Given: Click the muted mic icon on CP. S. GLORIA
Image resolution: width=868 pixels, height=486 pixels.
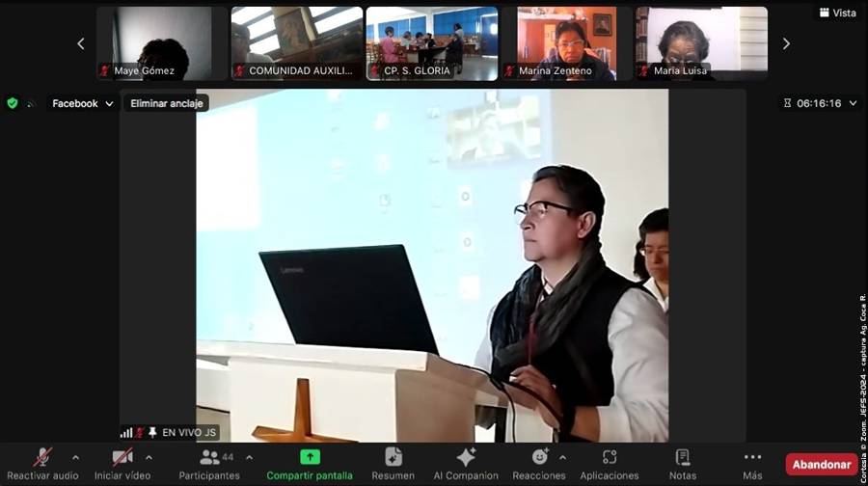Looking at the screenshot, I should tap(374, 70).
